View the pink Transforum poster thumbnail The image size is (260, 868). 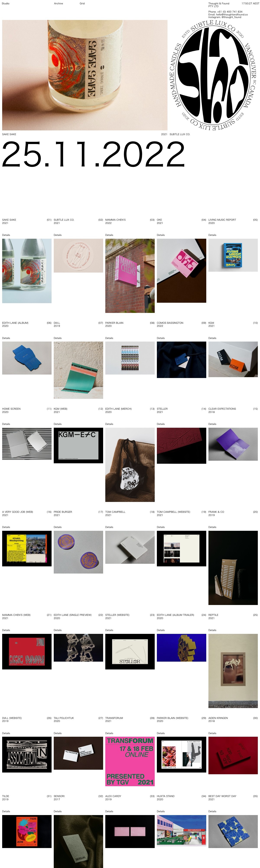pos(130,761)
